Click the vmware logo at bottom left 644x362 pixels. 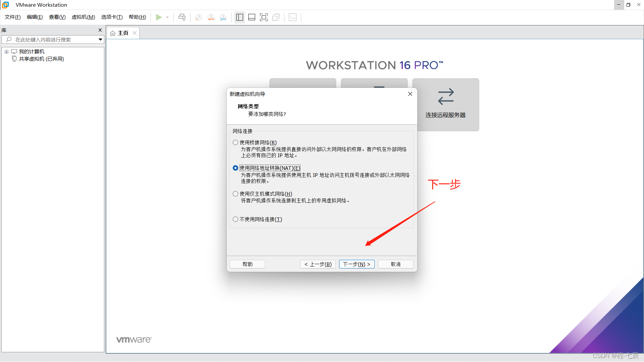click(x=134, y=340)
